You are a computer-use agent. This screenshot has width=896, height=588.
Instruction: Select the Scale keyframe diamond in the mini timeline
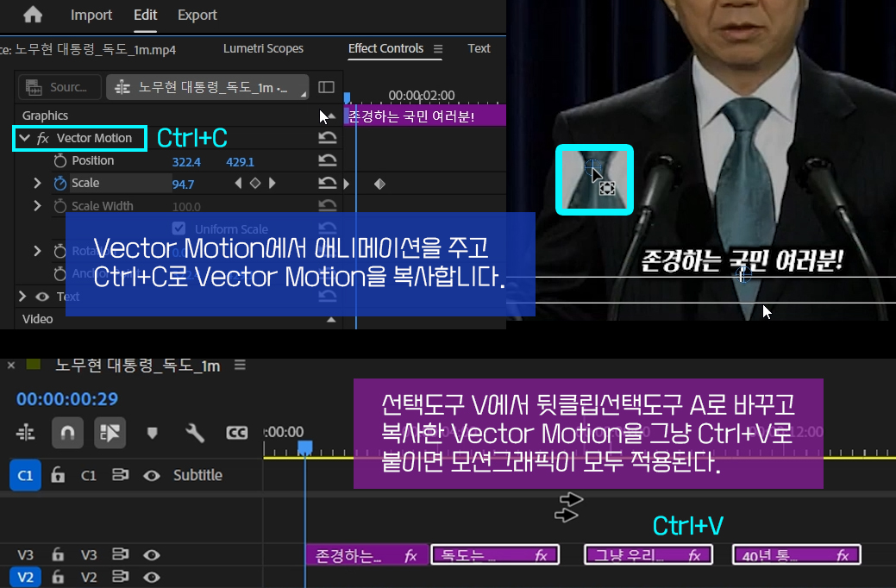tap(379, 184)
